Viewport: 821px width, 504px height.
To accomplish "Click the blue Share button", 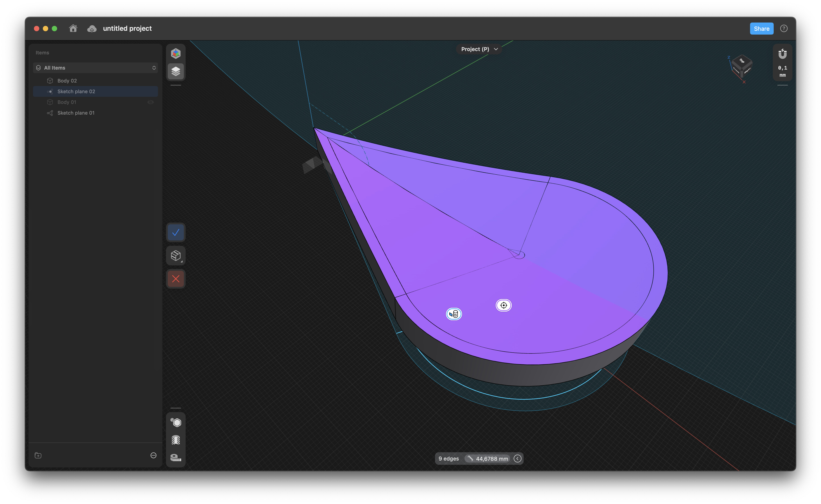I will point(761,29).
